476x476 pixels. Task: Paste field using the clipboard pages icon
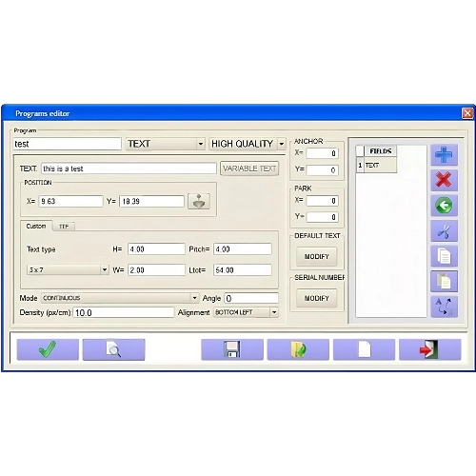[x=444, y=281]
